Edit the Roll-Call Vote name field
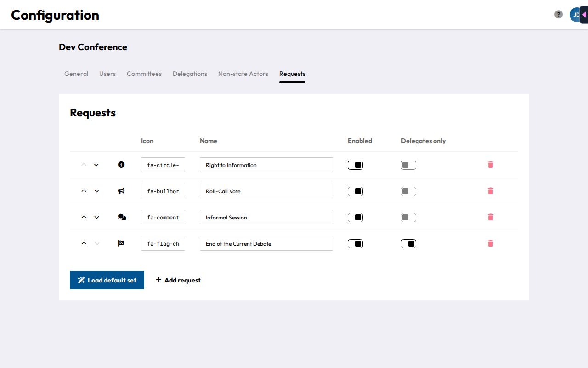588x368 pixels. click(266, 191)
